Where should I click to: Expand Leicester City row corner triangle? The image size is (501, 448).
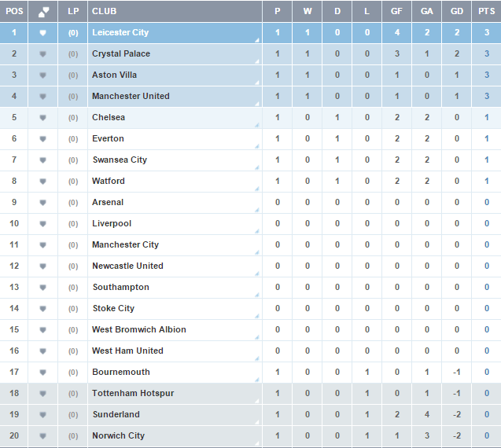coord(257,40)
